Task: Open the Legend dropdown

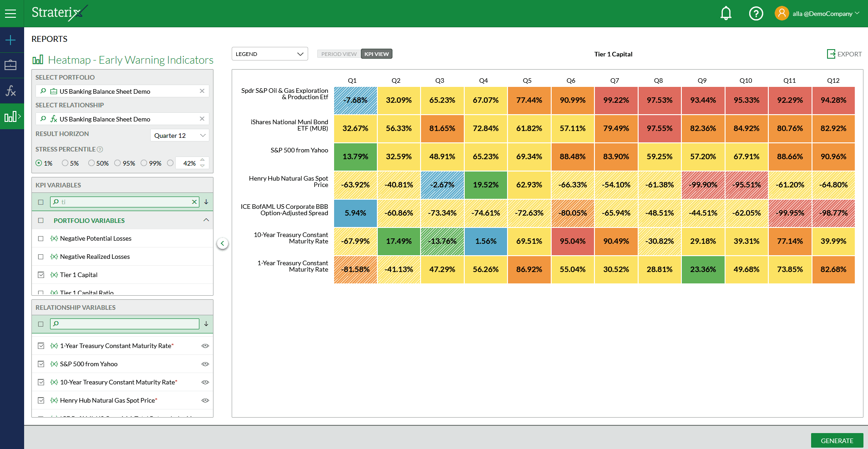Action: [x=269, y=54]
